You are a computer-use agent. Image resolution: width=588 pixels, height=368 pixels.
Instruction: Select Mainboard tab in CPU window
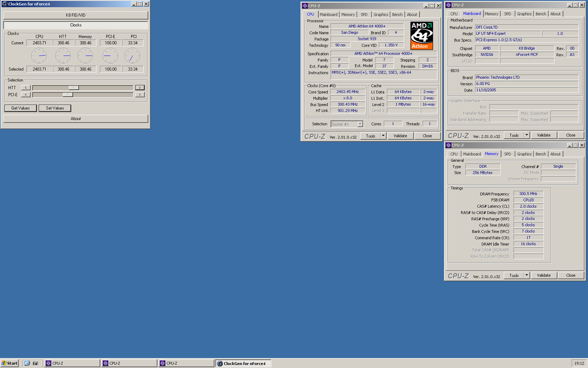[328, 15]
